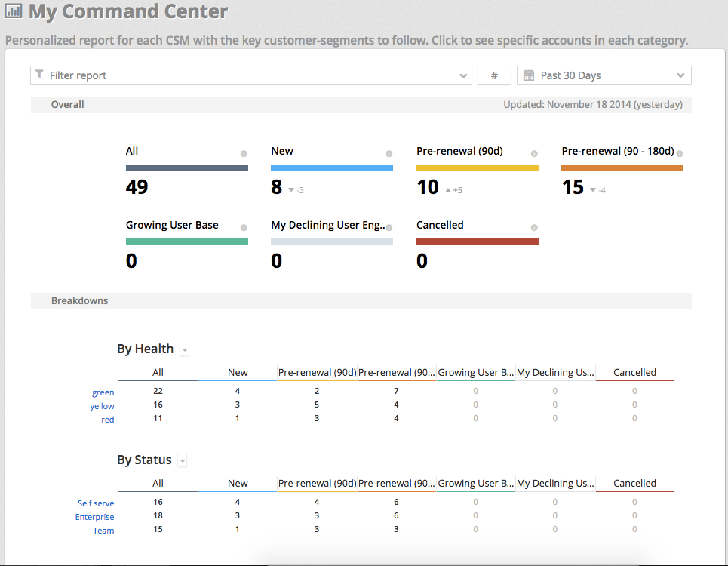The height and width of the screenshot is (566, 728).
Task: Click info icon for My Declining User Eng..
Action: (x=389, y=227)
